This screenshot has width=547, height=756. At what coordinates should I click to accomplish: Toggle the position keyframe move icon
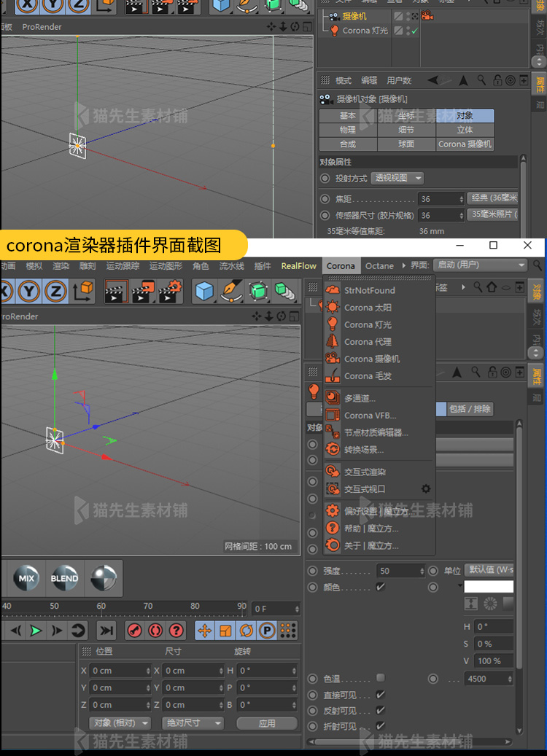(204, 630)
